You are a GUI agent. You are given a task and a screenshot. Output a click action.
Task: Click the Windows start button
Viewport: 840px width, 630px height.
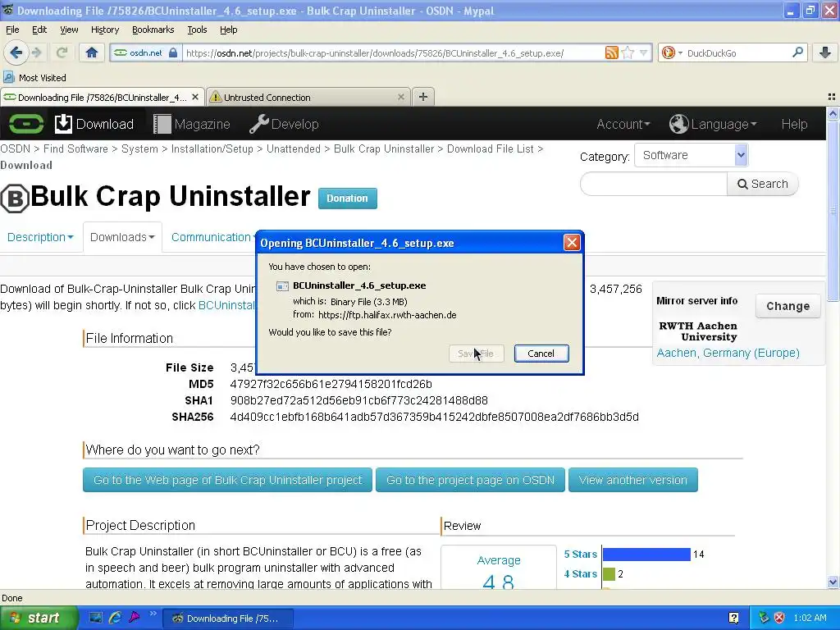[38, 618]
